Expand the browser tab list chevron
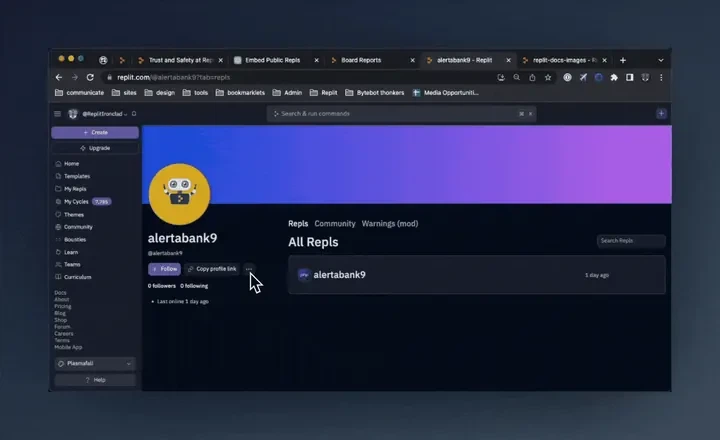The image size is (720, 440). pos(661,60)
